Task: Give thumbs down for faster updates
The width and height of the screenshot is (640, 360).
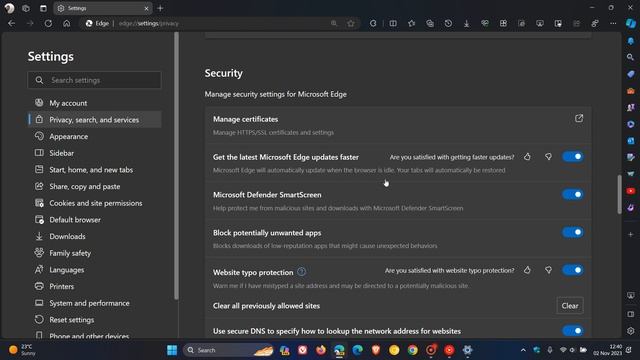Action: coord(548,157)
